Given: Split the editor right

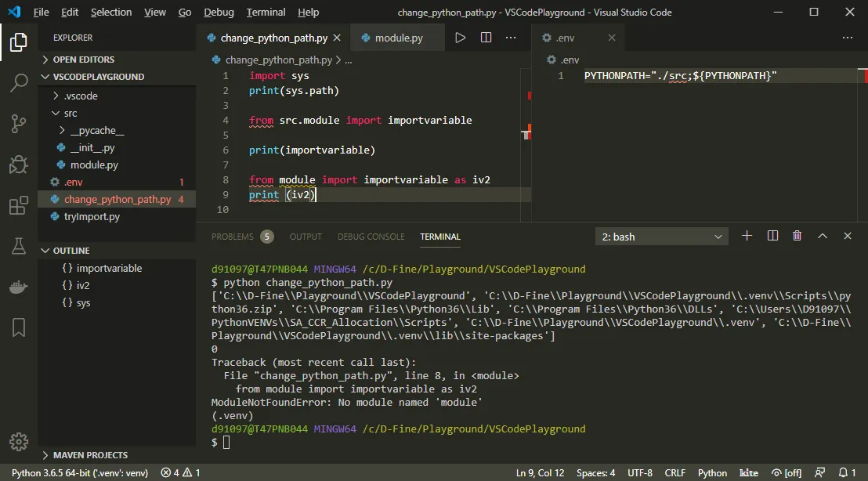Looking at the screenshot, I should pos(486,38).
